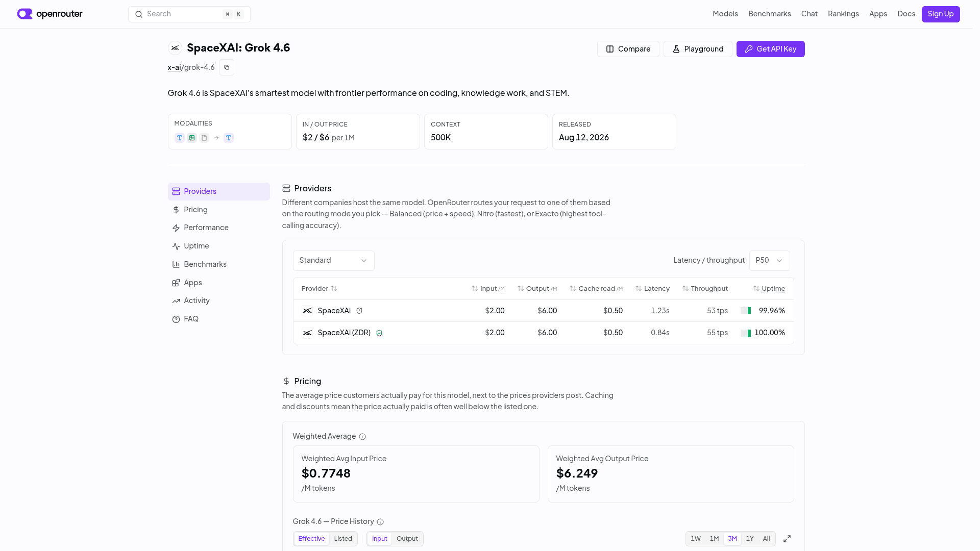The width and height of the screenshot is (980, 551).
Task: Copy the x-ai/grok-4.6 model slug
Action: (x=227, y=67)
